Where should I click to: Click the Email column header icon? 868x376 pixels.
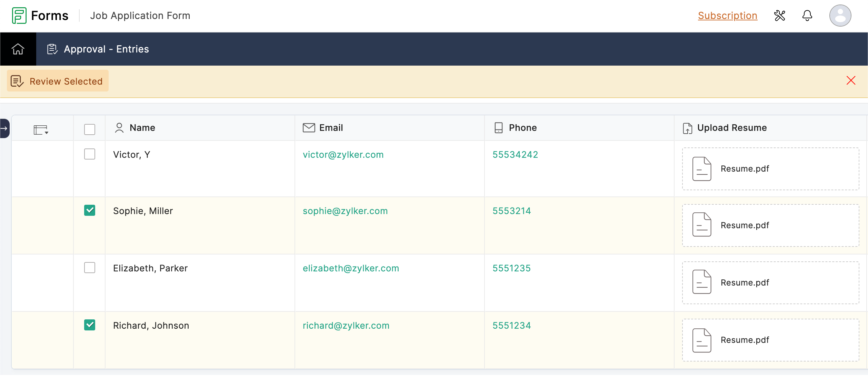(308, 127)
